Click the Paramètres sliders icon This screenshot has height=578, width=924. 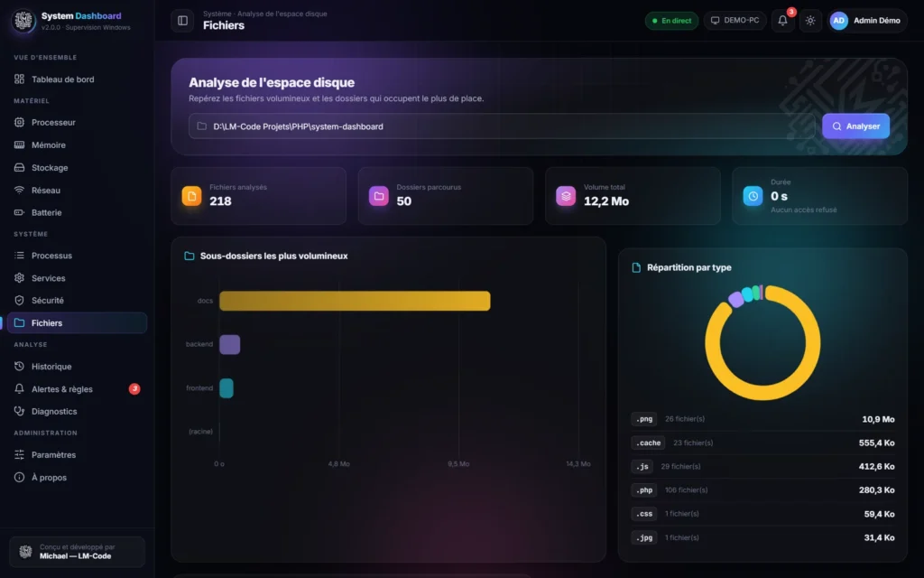(20, 455)
